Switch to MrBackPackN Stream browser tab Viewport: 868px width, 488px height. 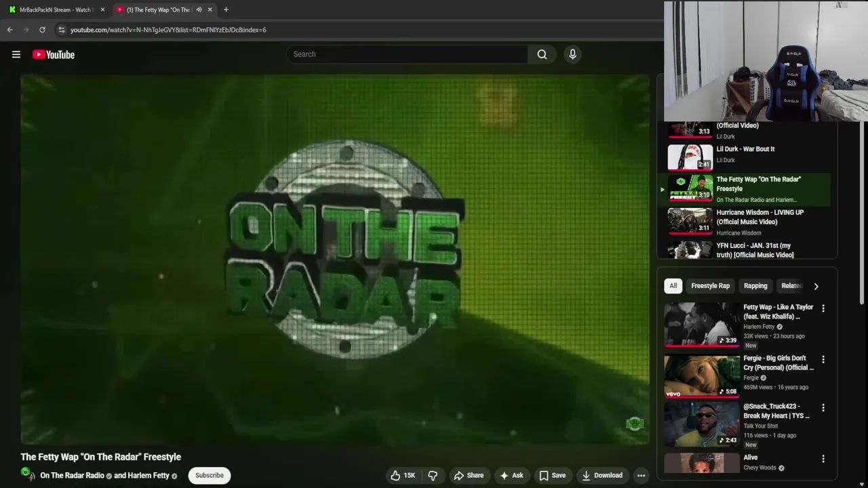pyautogui.click(x=57, y=9)
